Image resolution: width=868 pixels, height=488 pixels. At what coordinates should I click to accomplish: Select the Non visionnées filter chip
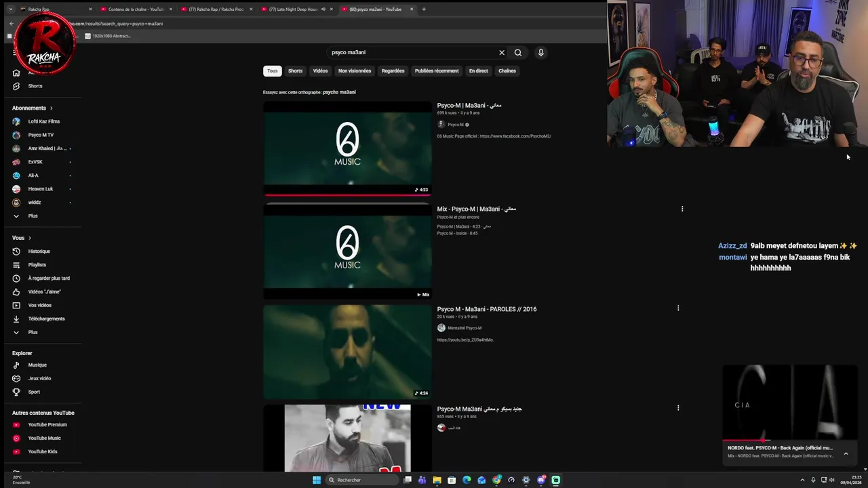(355, 71)
